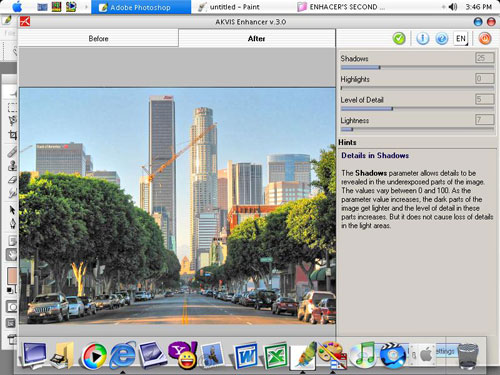Launch Internet Explorer from the dock
Viewport: 500px width, 375px height.
pos(123,355)
